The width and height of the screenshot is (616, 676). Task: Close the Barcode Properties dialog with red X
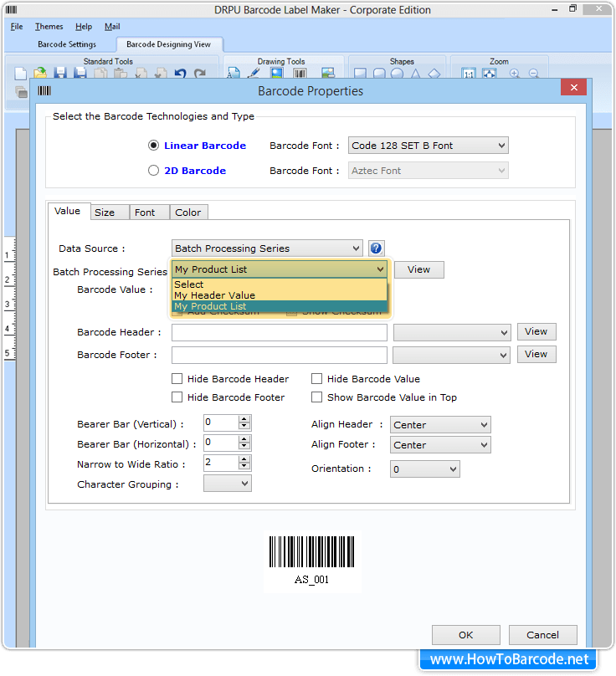coord(573,88)
